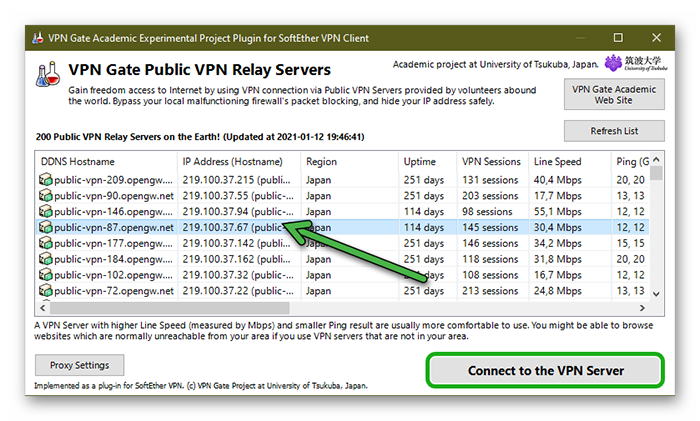700x421 pixels.
Task: Open Proxy Settings
Action: pos(79,365)
